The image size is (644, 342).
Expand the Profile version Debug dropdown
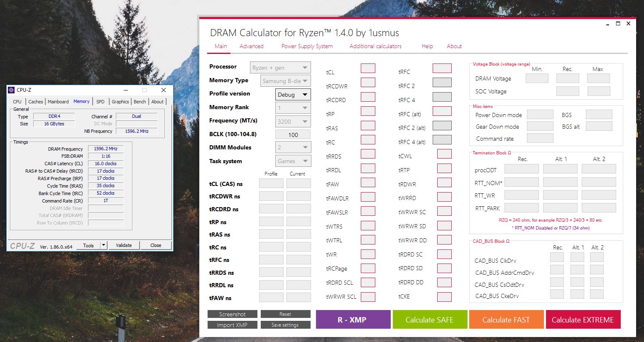(x=293, y=95)
